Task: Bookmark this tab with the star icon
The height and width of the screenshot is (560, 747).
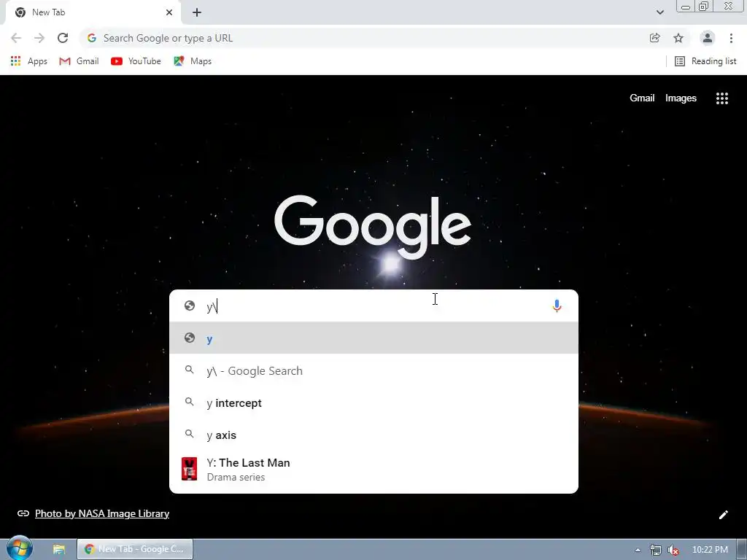Action: click(x=678, y=38)
